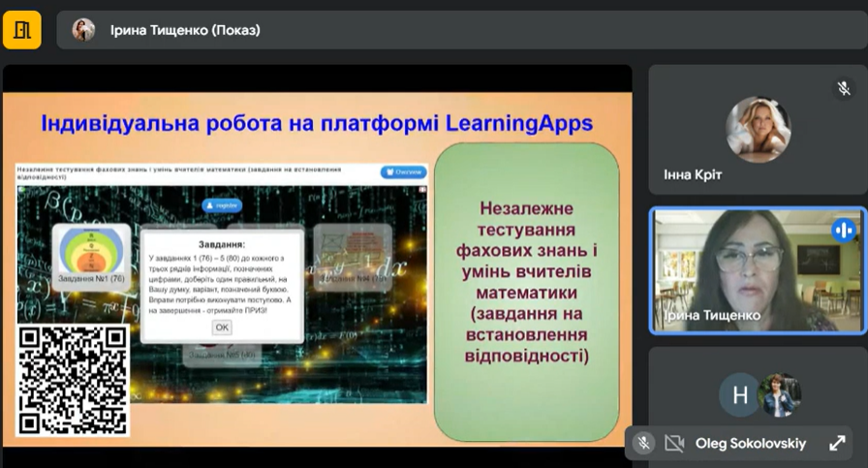Click the register button icon in LearningApps
This screenshot has width=868, height=468.
222,205
